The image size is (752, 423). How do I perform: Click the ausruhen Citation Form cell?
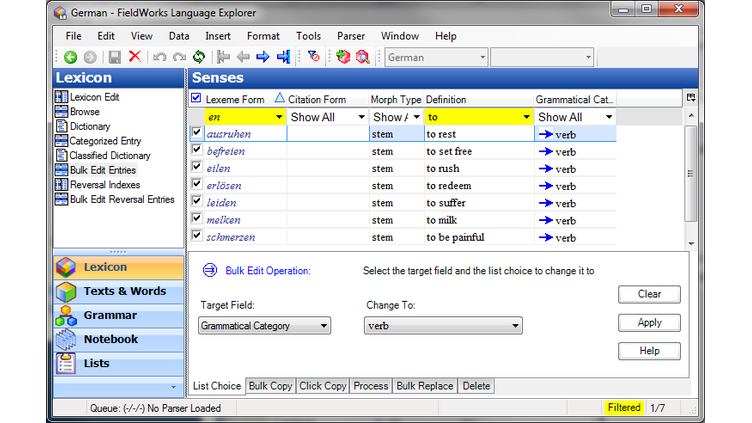point(328,134)
